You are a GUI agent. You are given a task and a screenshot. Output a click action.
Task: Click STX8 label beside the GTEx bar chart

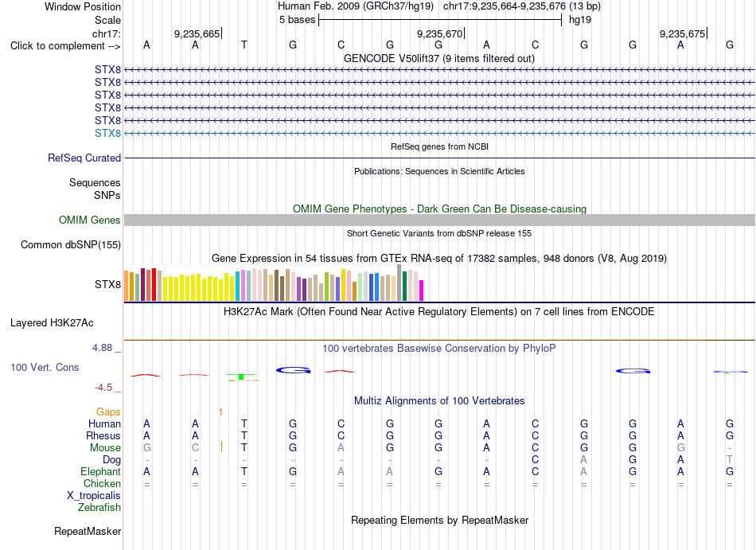(x=107, y=284)
